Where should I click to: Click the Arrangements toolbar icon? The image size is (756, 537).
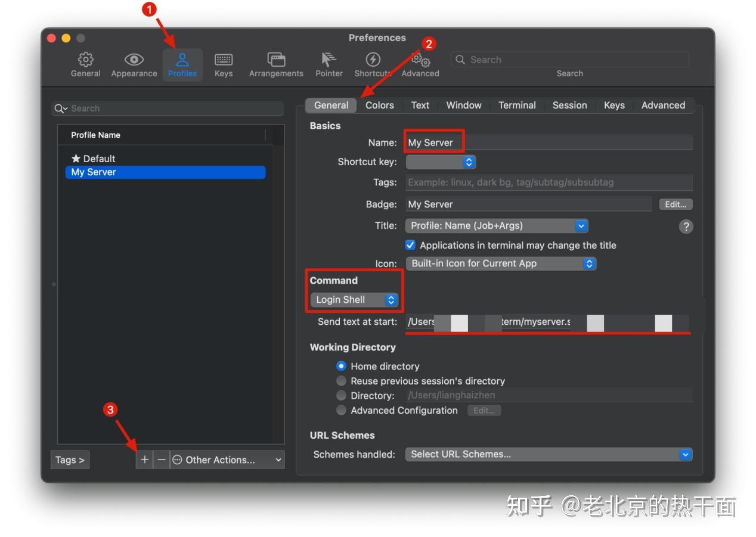(275, 64)
